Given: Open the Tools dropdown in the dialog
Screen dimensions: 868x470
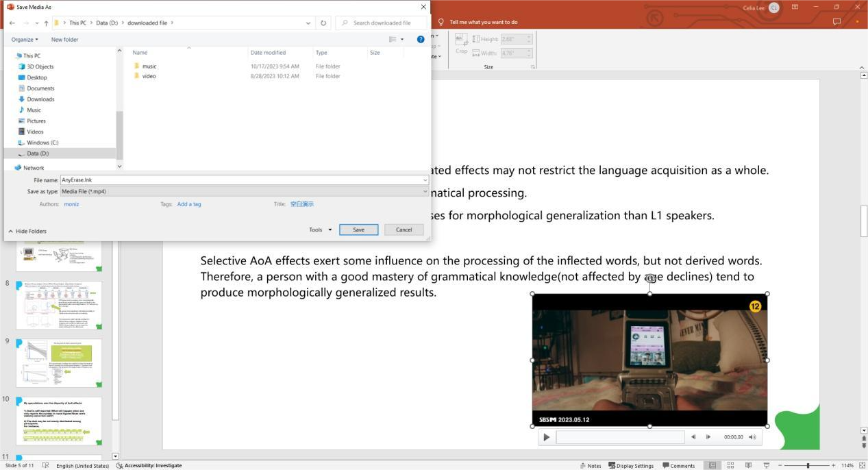Looking at the screenshot, I should tap(319, 230).
